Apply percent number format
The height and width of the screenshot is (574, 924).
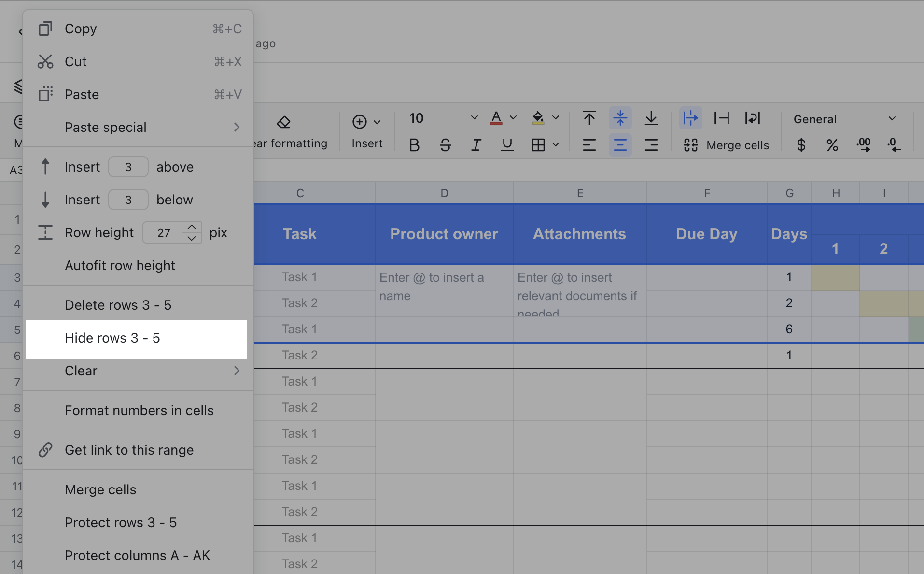tap(832, 145)
